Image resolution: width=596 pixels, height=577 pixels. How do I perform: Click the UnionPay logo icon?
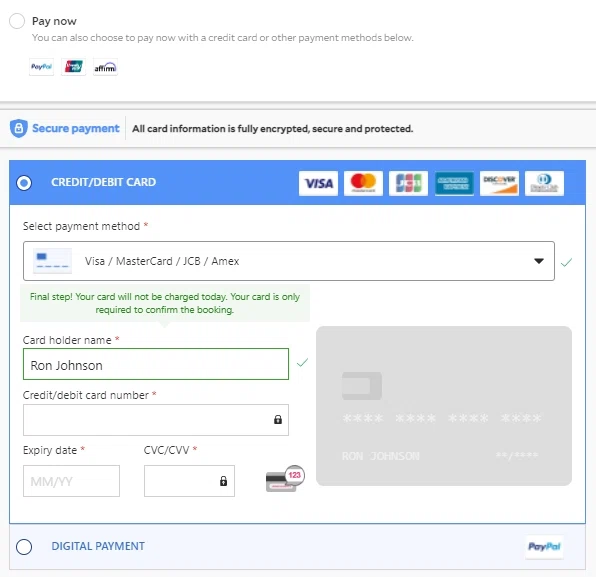(73, 67)
